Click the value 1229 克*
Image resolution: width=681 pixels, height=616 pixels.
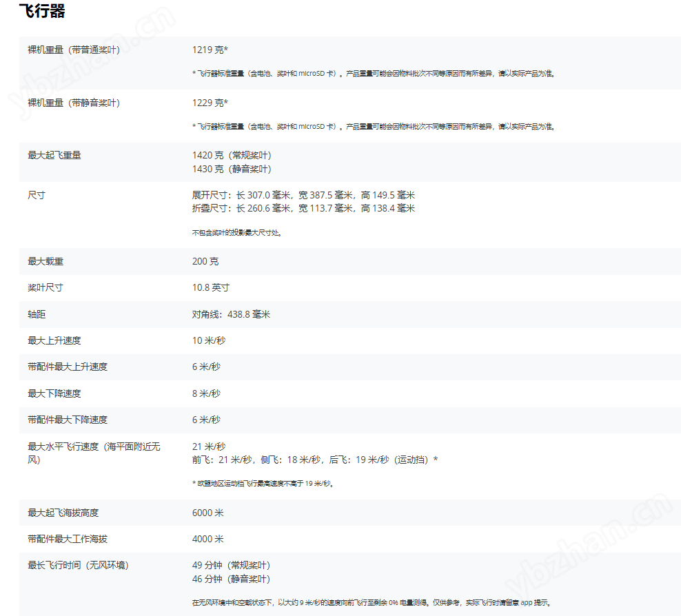pyautogui.click(x=209, y=103)
